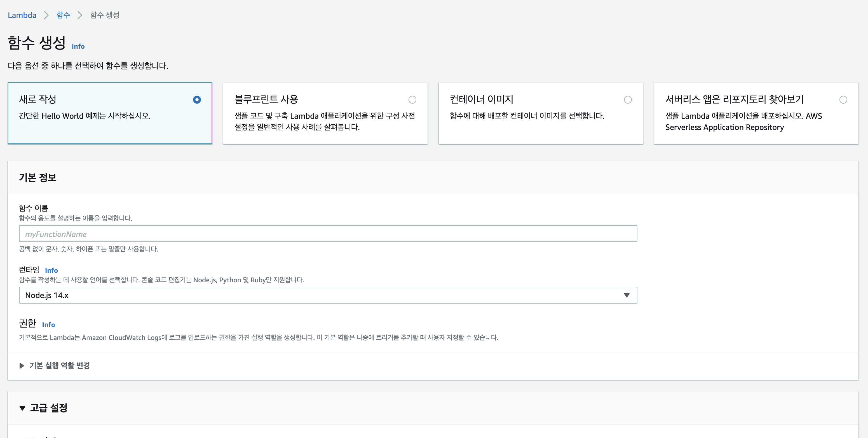Click the 블루프린트 사용 card title
The width and height of the screenshot is (868, 438).
(266, 99)
